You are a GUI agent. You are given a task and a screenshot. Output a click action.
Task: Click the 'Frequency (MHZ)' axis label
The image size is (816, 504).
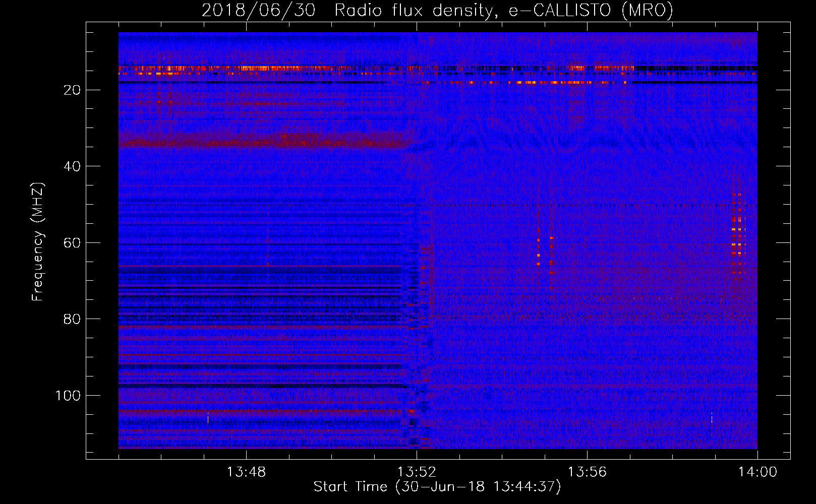(x=38, y=241)
